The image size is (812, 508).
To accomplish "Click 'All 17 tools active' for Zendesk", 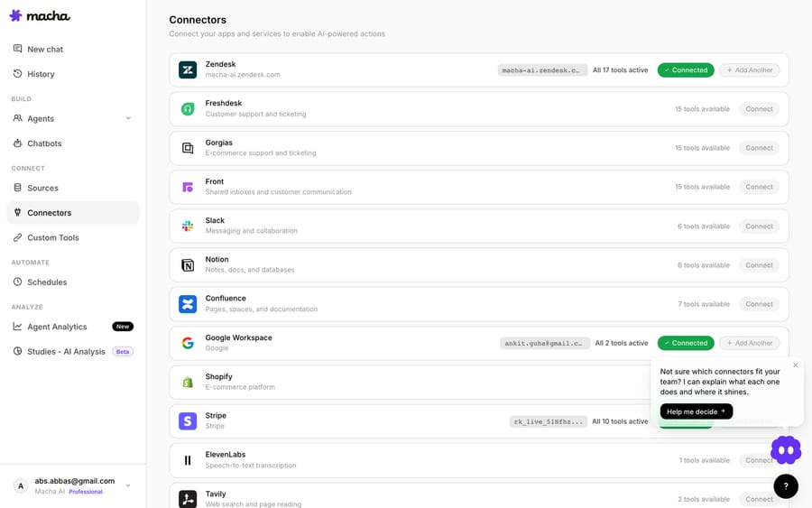I will (x=620, y=69).
